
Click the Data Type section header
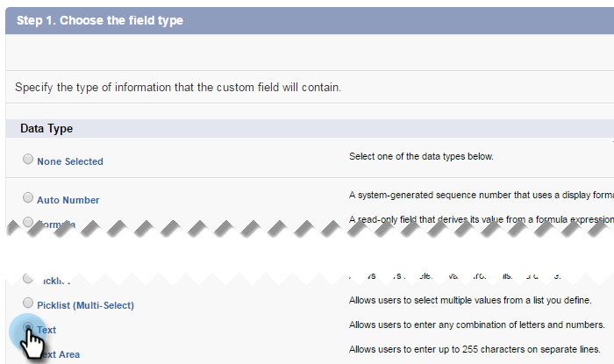[x=46, y=129]
